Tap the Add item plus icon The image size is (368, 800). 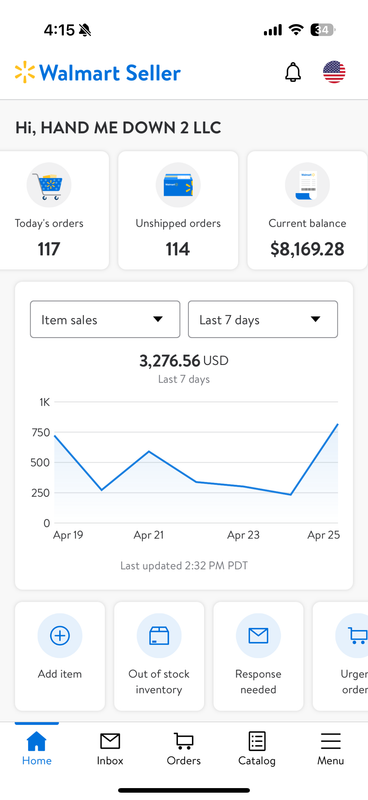(x=60, y=636)
